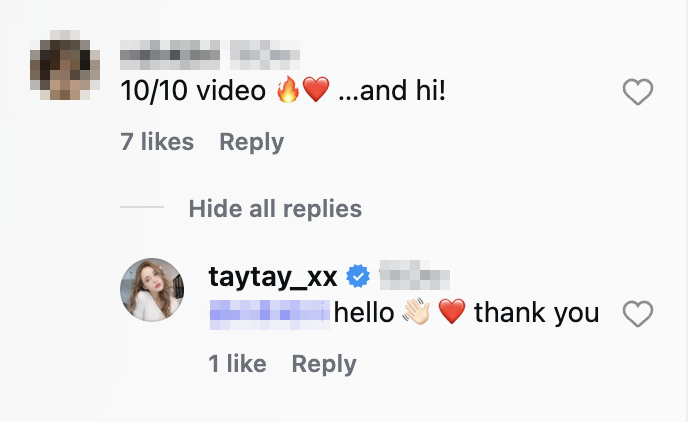Reply to the "10/10 video" comment
Screen dimensions: 688x422
pos(251,142)
